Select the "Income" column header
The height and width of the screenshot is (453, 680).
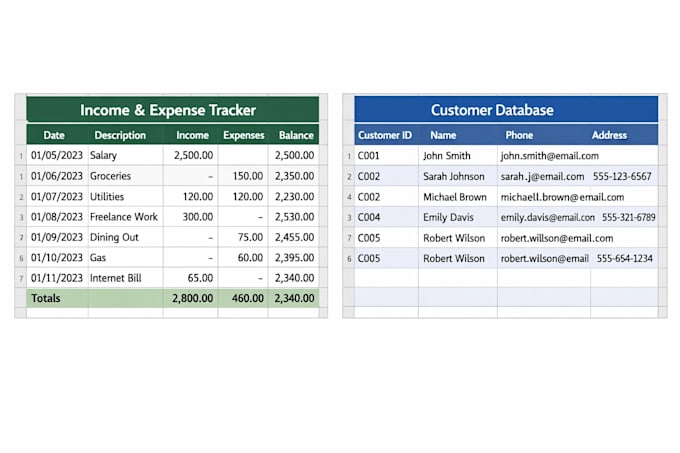tap(192, 135)
